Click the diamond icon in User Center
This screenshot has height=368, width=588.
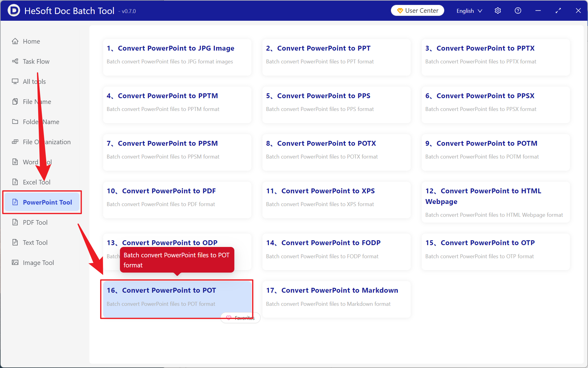tap(400, 11)
